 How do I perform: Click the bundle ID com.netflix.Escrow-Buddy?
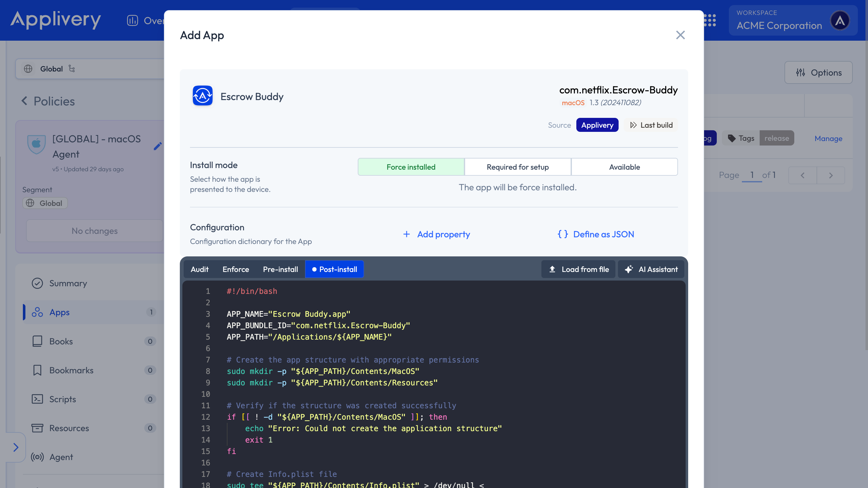pyautogui.click(x=618, y=90)
